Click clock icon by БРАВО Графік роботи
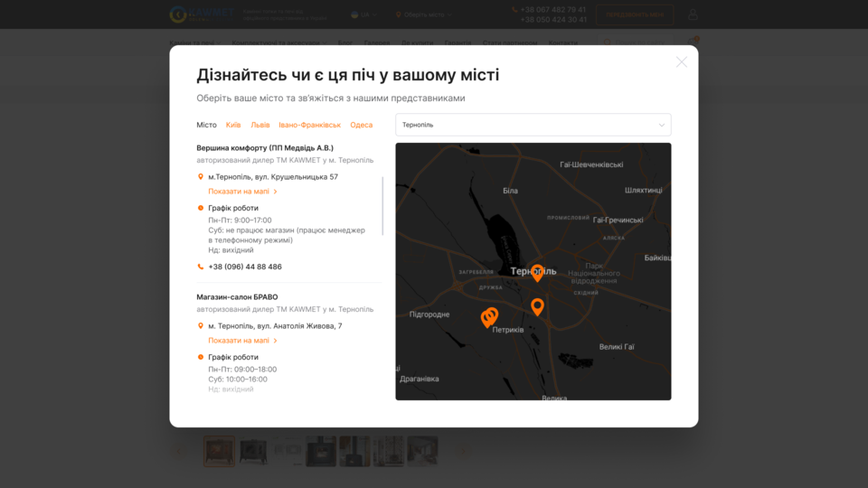The image size is (868, 488). pyautogui.click(x=201, y=357)
